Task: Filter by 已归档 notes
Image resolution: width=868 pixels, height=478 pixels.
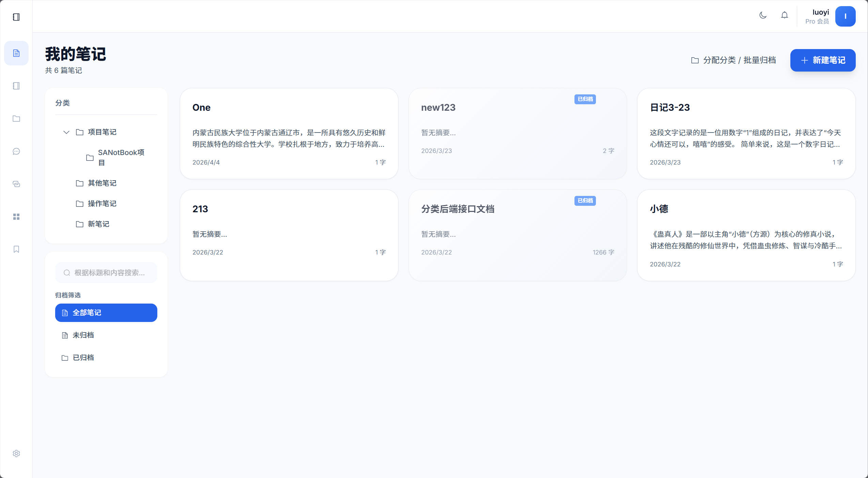Action: pos(83,358)
